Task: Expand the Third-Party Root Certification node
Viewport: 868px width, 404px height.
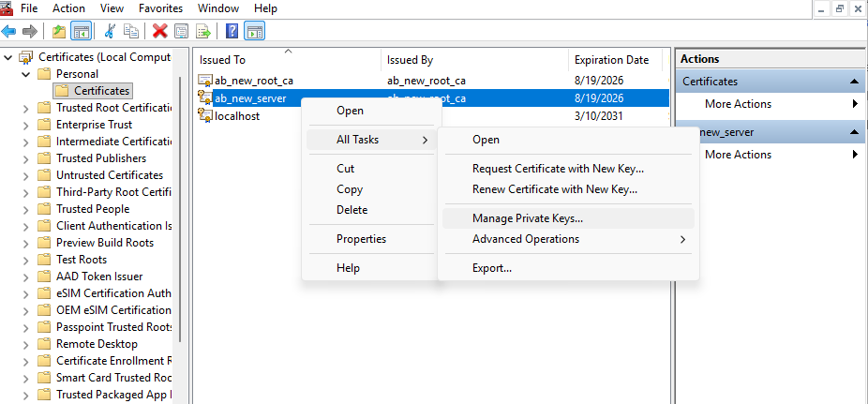Action: coord(25,192)
